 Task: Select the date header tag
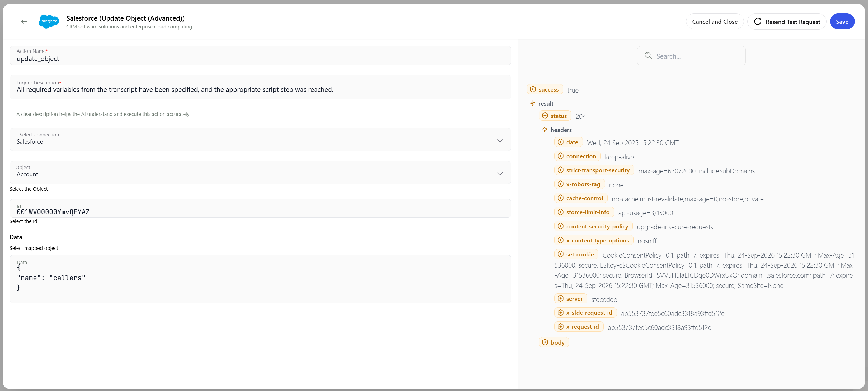[568, 142]
